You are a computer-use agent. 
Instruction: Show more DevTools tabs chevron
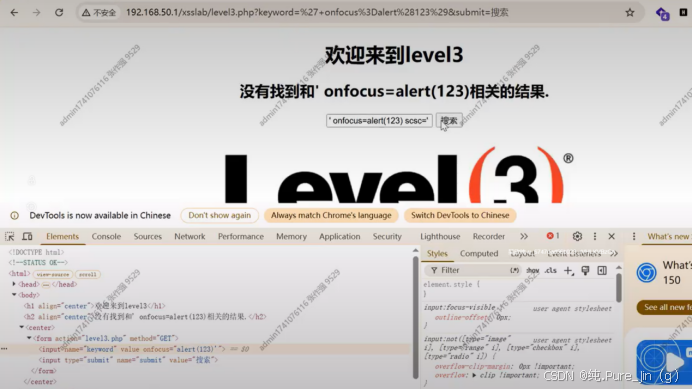click(524, 237)
